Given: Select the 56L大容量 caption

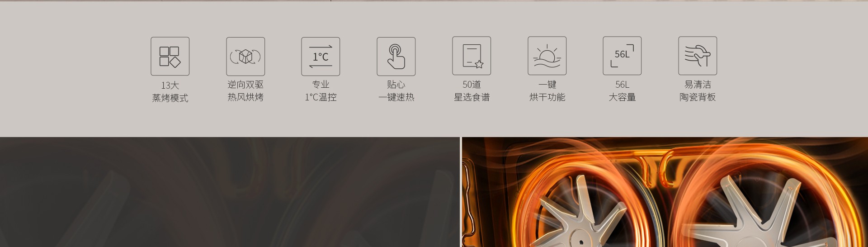Looking at the screenshot, I should (622, 91).
